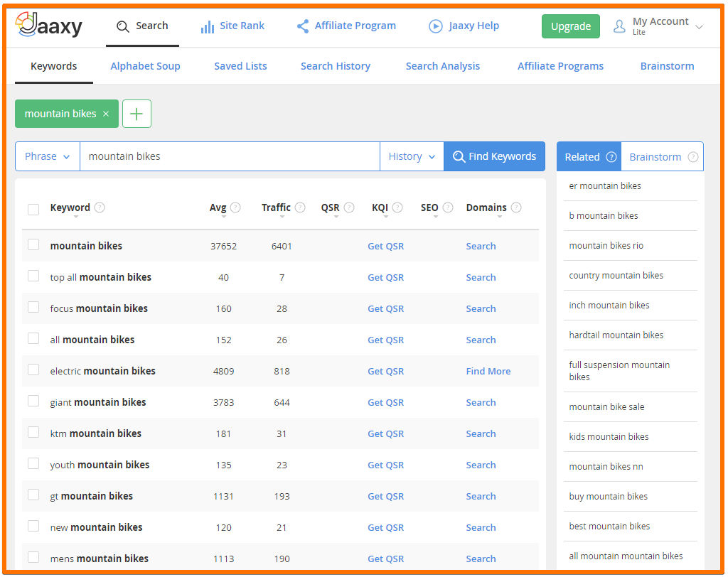Viewport: 728px width, 577px height.
Task: Toggle the select-all keywords checkbox
Action: [x=33, y=210]
